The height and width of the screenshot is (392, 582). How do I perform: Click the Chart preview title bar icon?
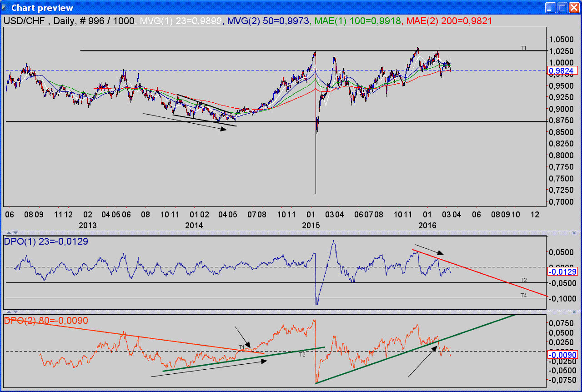(5, 8)
